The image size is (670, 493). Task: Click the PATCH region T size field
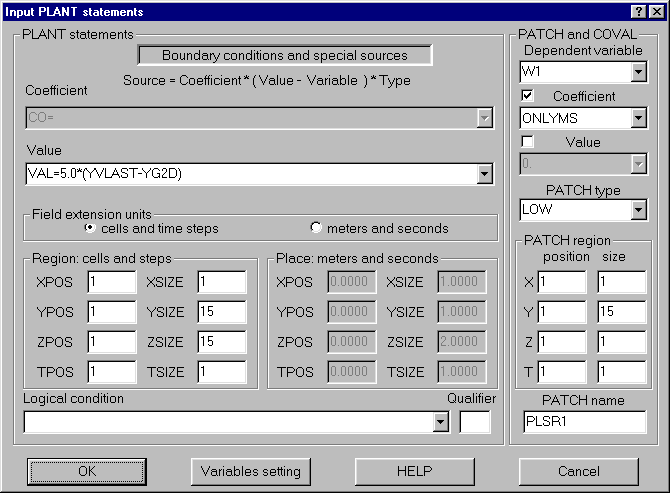[622, 372]
